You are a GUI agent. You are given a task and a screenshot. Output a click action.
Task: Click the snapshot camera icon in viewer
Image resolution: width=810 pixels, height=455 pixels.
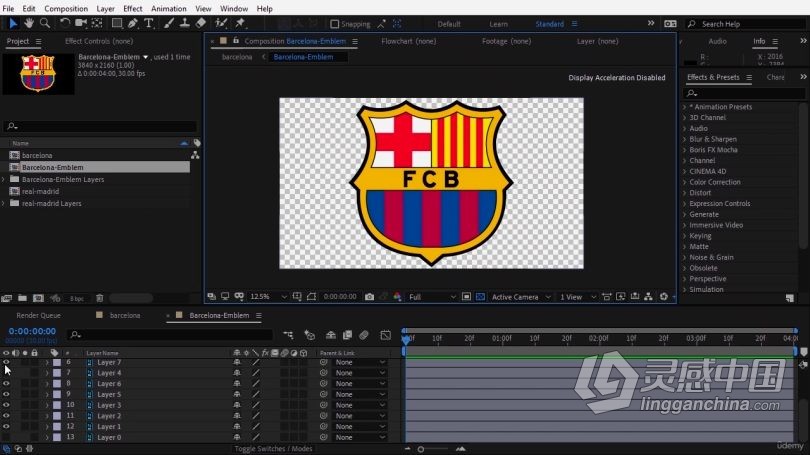pyautogui.click(x=369, y=297)
